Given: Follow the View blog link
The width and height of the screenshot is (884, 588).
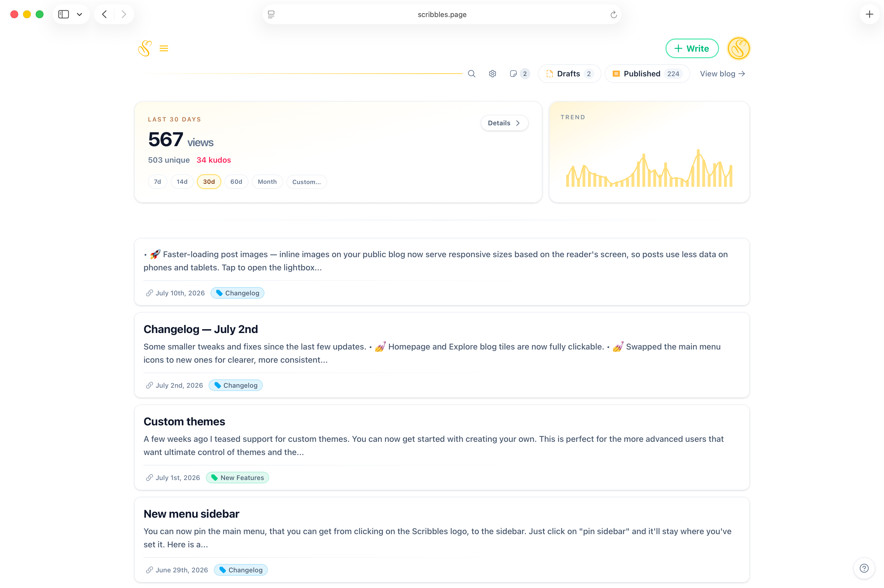Looking at the screenshot, I should pyautogui.click(x=722, y=74).
